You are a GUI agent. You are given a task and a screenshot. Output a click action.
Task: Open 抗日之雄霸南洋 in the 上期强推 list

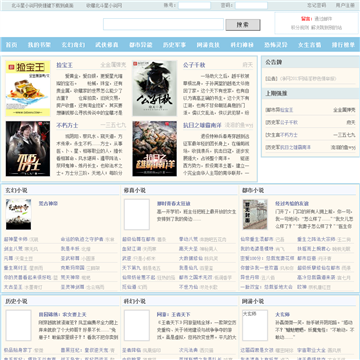click(295, 147)
